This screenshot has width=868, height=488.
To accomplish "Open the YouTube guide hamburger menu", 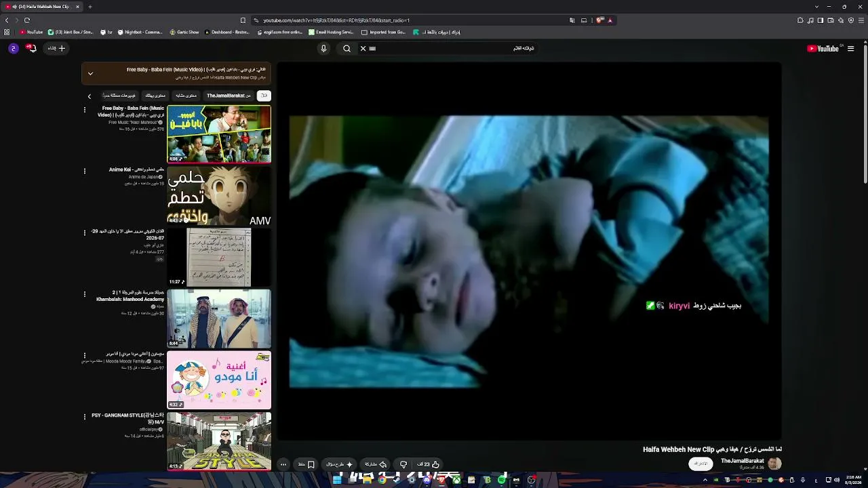I will [x=850, y=48].
